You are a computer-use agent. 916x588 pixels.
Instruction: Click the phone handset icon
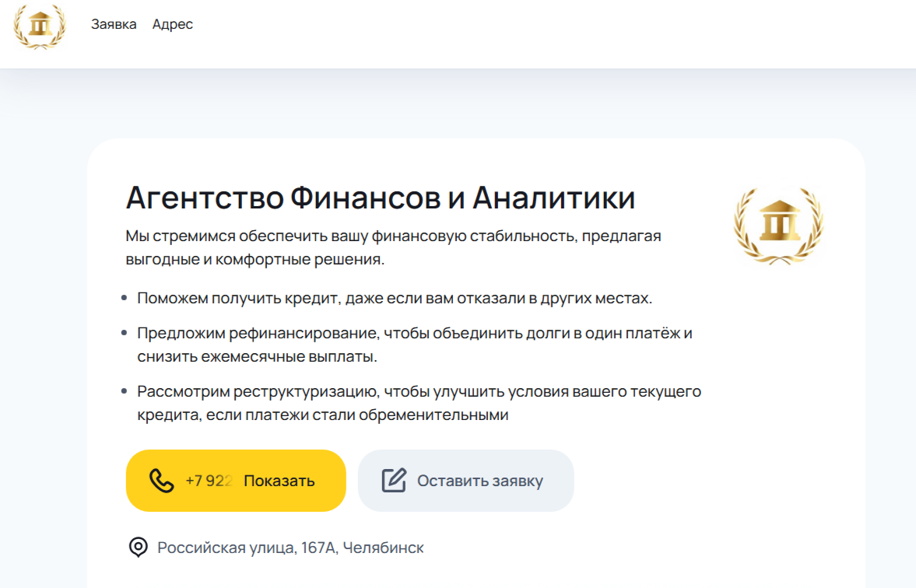tap(161, 481)
